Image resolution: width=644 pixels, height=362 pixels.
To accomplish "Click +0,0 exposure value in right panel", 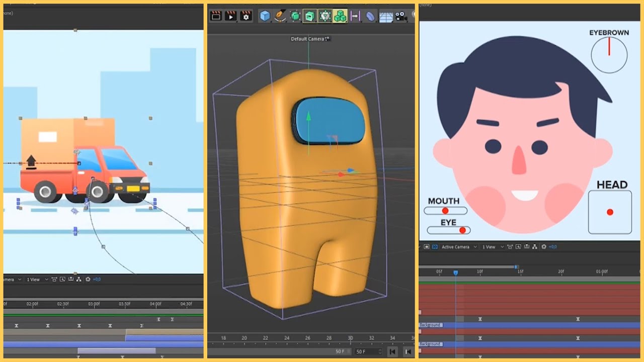I will coord(553,247).
